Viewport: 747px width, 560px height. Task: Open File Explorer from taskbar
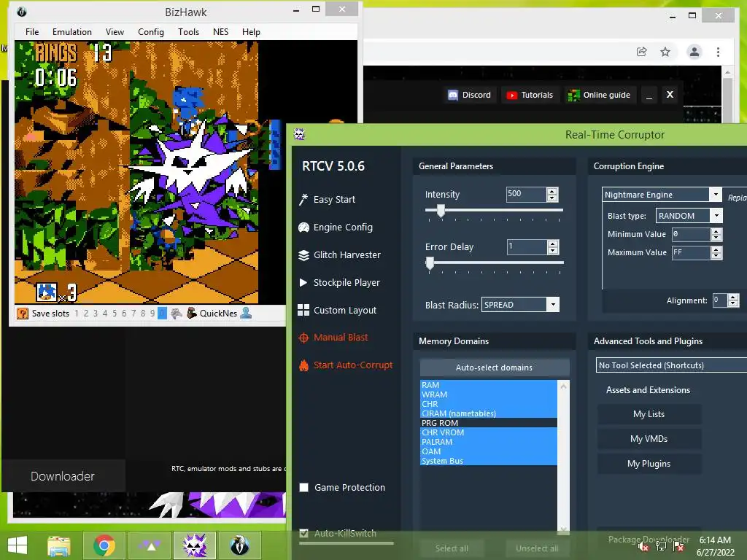pyautogui.click(x=59, y=545)
